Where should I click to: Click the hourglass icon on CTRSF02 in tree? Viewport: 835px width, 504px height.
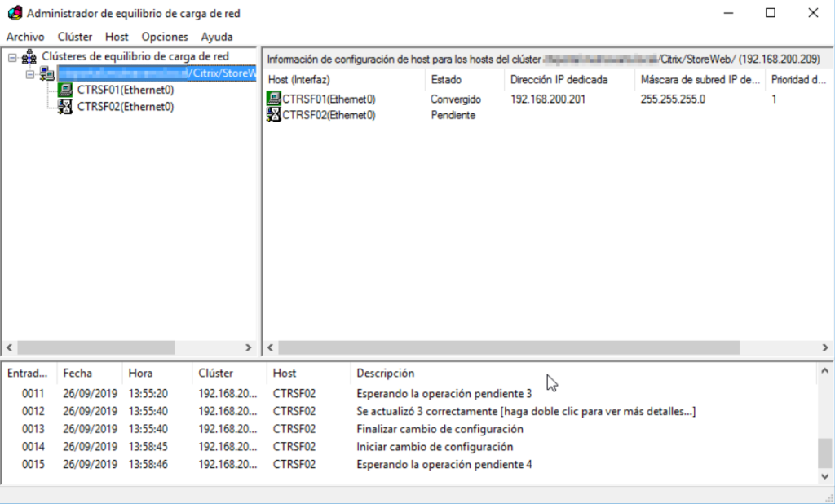66,106
